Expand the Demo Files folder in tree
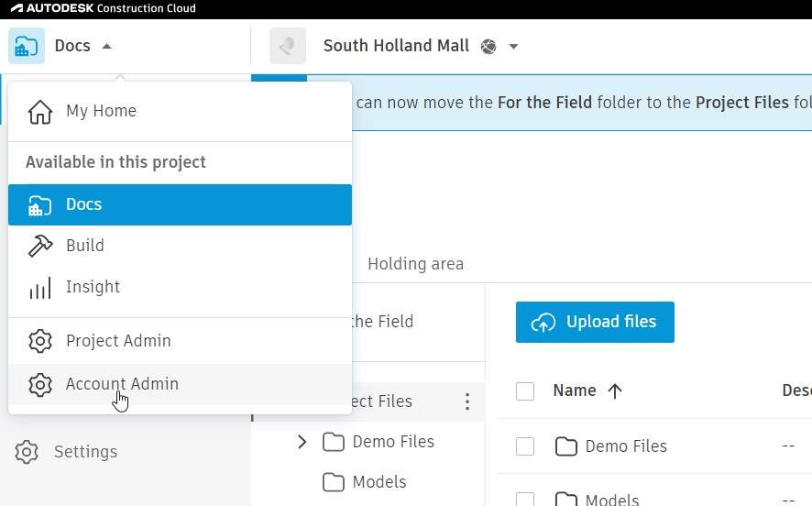The width and height of the screenshot is (812, 506). tap(302, 442)
